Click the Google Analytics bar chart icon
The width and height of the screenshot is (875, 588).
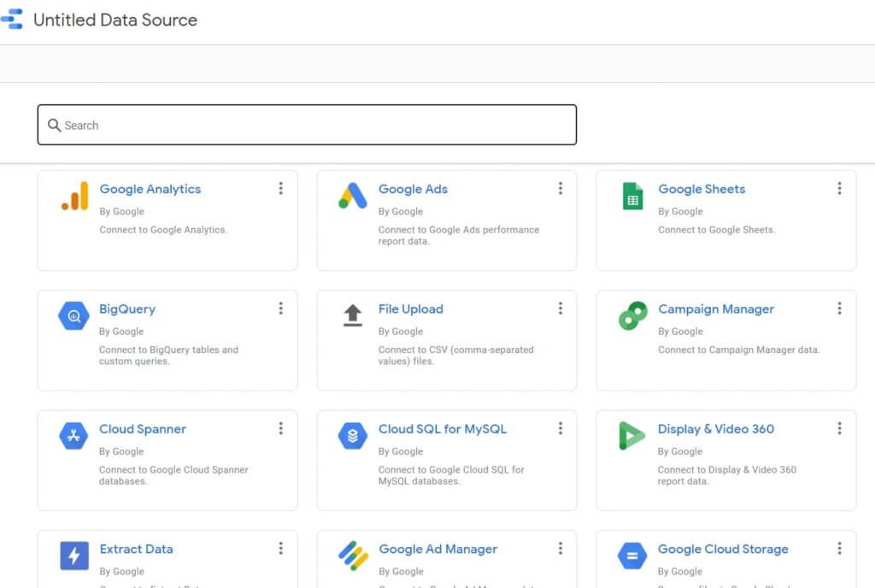[75, 196]
